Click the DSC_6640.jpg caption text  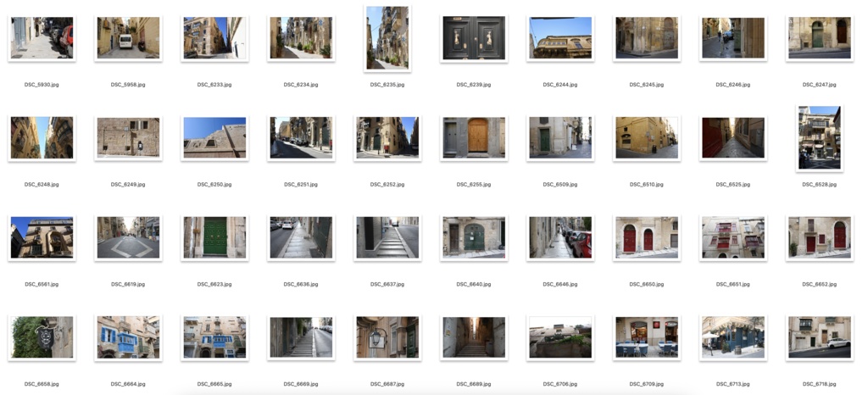pos(474,284)
